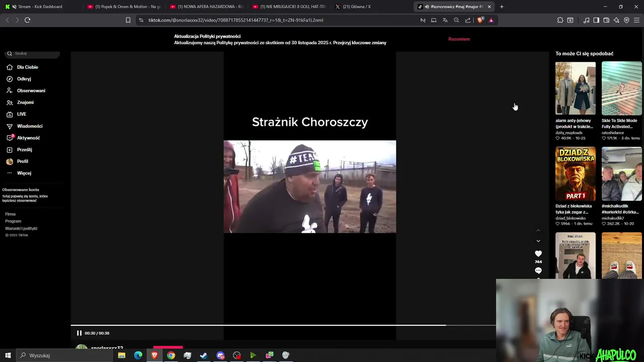Click the Rozumiem privacy notice button

pos(459,39)
